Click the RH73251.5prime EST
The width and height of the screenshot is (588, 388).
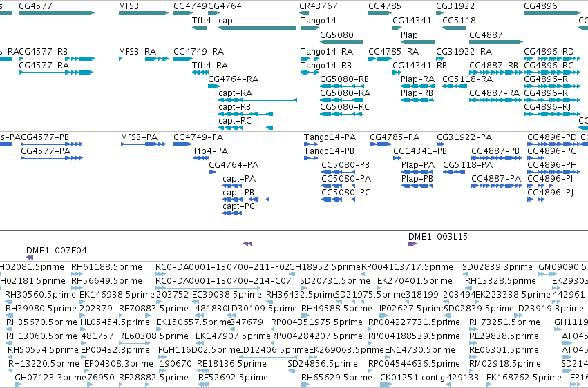(473, 329)
